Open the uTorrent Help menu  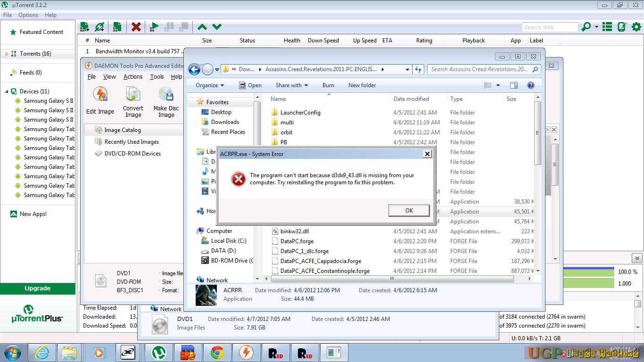pos(50,15)
